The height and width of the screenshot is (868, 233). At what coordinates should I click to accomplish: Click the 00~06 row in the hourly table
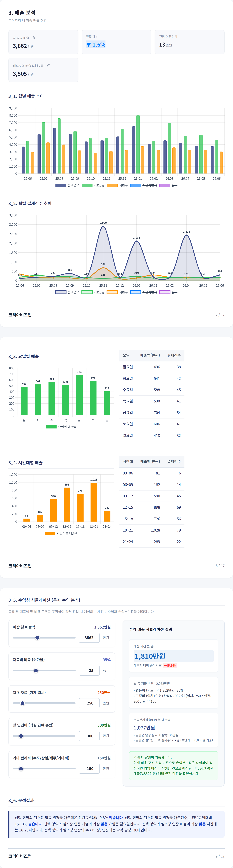152,473
